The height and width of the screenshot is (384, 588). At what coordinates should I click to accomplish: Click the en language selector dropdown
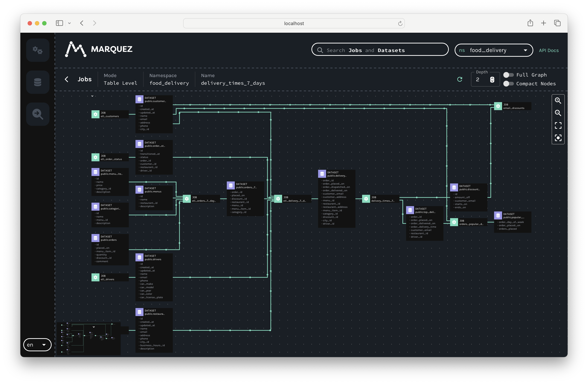click(x=36, y=344)
